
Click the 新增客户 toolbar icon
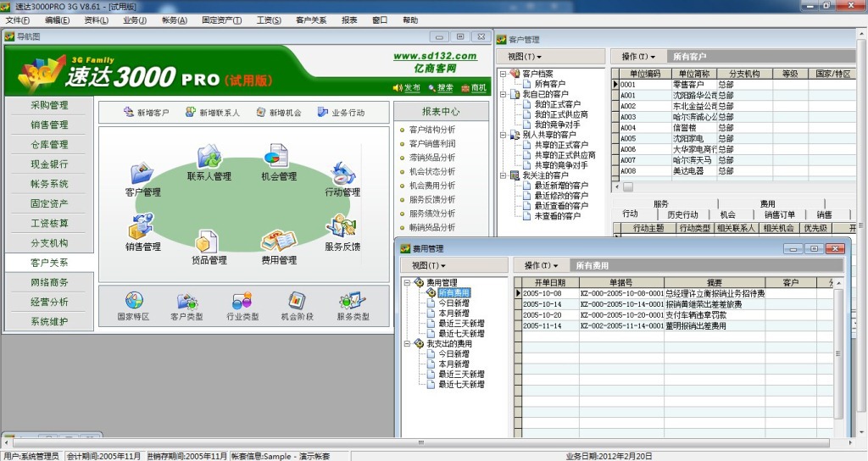click(129, 112)
